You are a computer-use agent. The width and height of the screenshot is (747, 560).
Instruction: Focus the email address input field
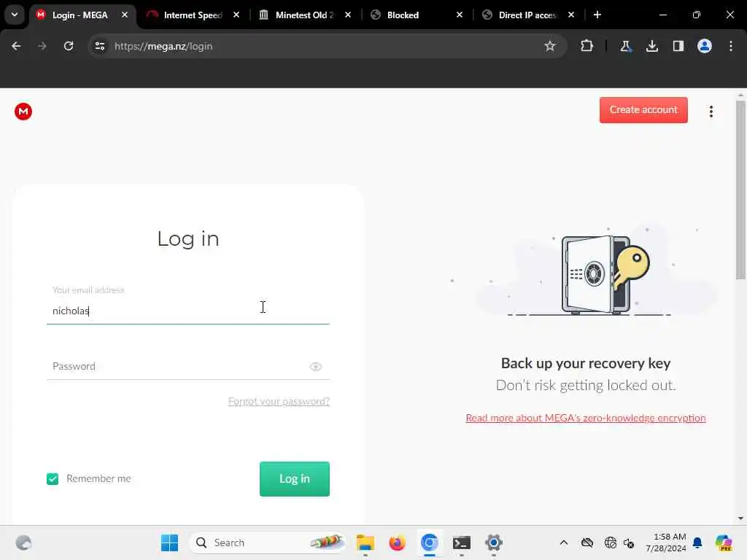[187, 311]
